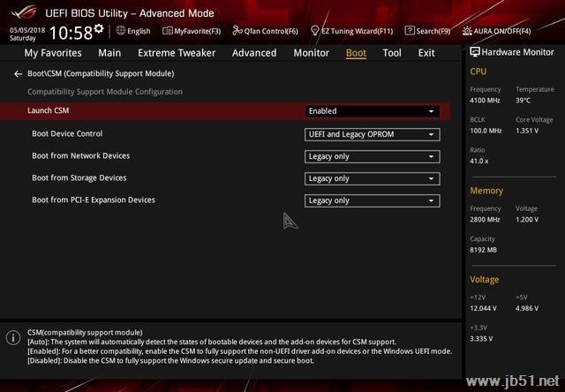Click the Memory section heading
Viewport: 565px width, 392px height.
[486, 191]
